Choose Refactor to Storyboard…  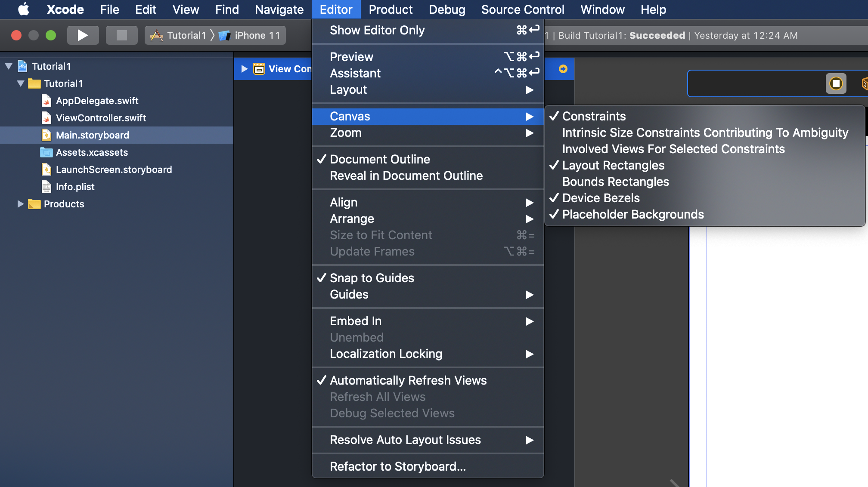coord(397,466)
